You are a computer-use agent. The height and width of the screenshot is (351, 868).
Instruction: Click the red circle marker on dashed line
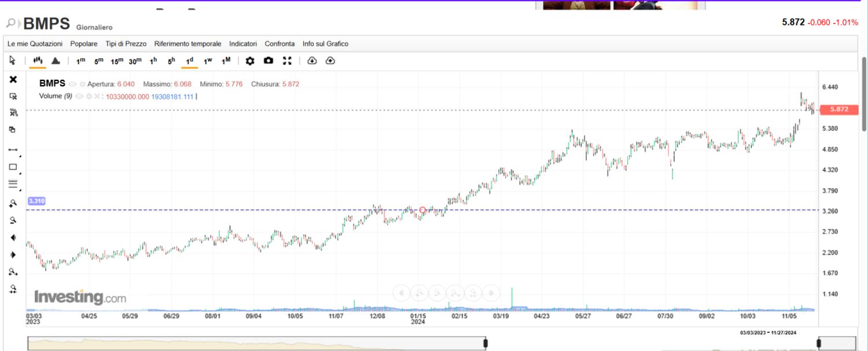(422, 210)
